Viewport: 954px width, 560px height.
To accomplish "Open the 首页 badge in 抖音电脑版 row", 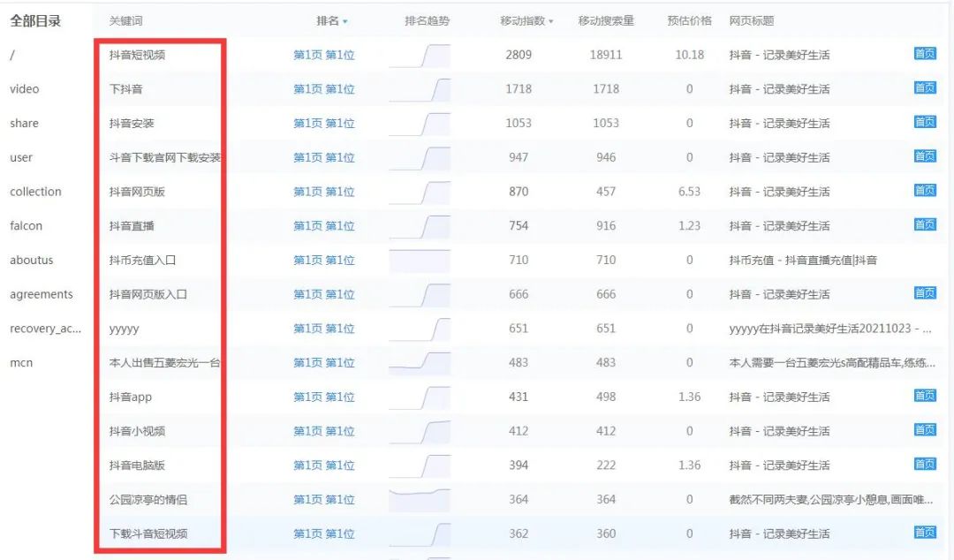I will (925, 464).
